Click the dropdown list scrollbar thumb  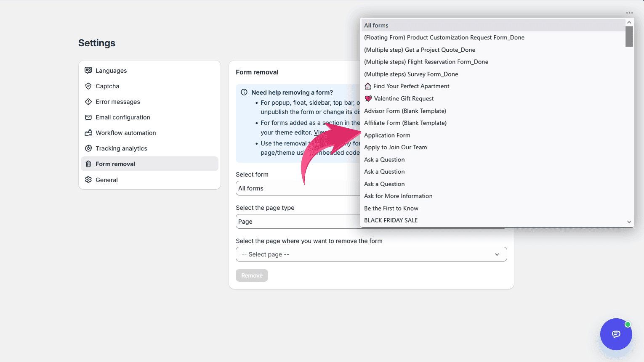click(x=629, y=37)
